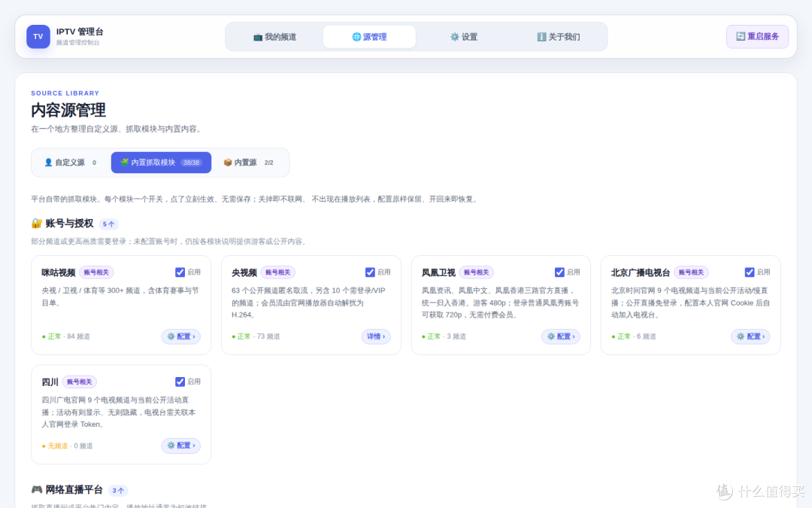Image resolution: width=812 pixels, height=508 pixels.
Task: Toggle the 启用 checkbox for 凤凰卫视
Action: (x=559, y=272)
